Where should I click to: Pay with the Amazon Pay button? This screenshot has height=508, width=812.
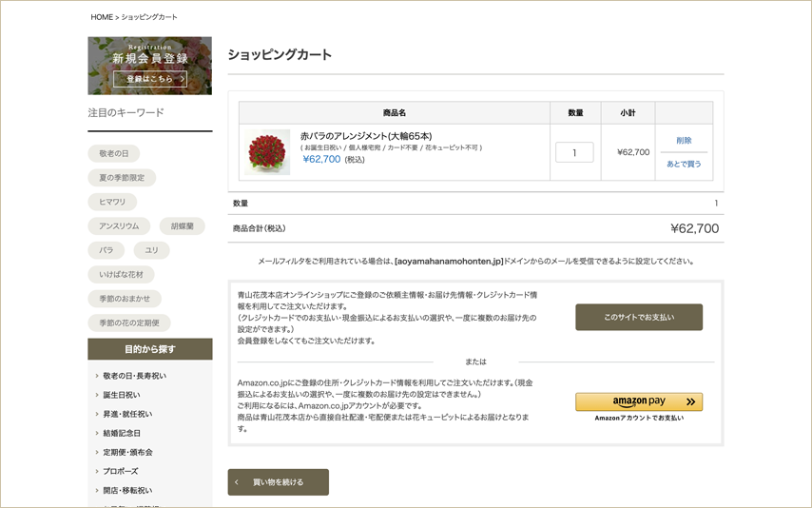pos(638,402)
